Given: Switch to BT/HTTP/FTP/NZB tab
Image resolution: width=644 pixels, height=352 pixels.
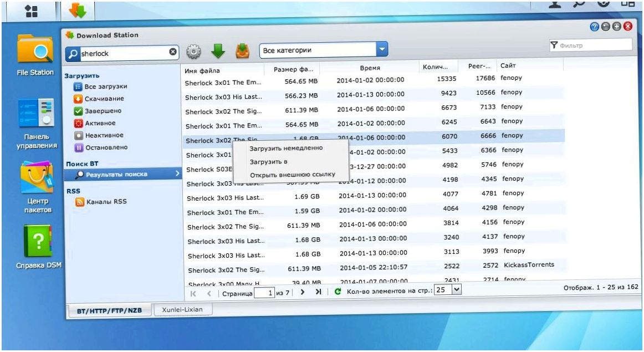Looking at the screenshot, I should point(109,311).
